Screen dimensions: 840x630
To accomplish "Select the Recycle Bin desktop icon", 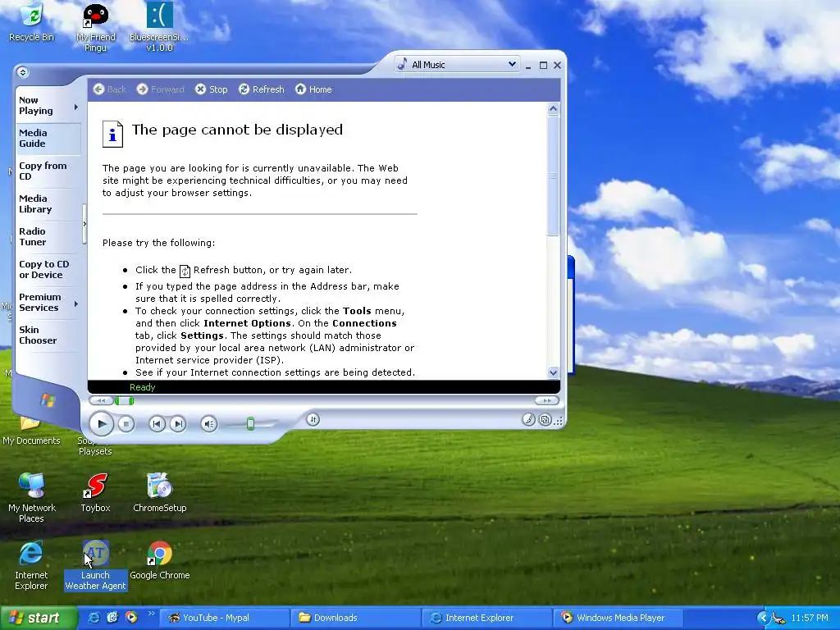I will [32, 22].
